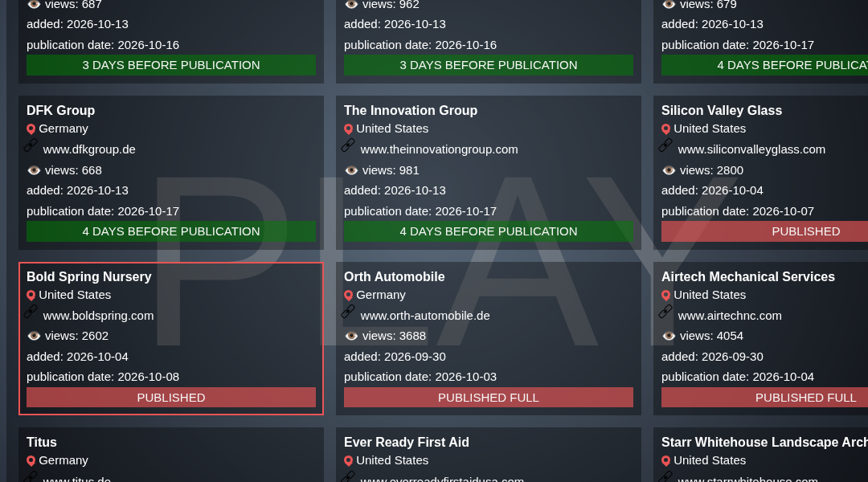Click the www.theinnovationgroup.com link
Viewport: 868px width, 482px height.
point(439,149)
